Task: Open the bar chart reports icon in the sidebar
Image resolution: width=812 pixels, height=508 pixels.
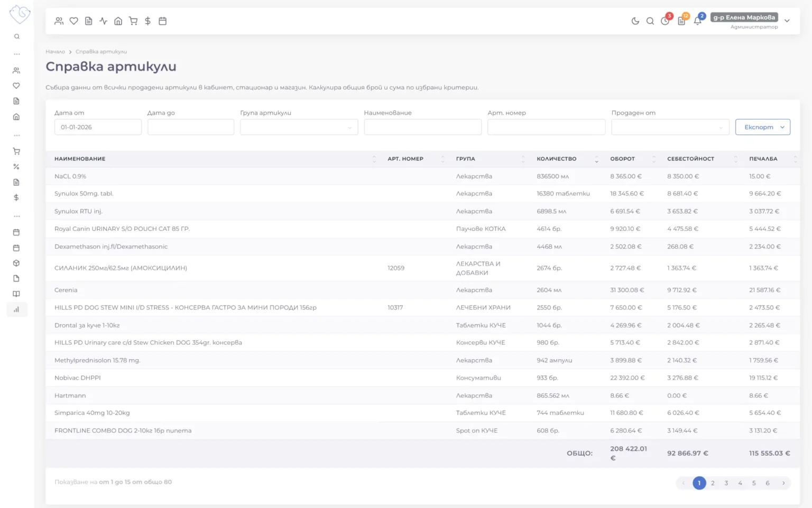Action: coord(16,310)
